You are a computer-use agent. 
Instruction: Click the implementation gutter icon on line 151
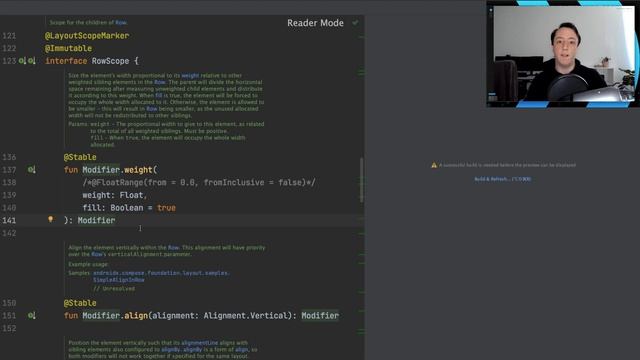pyautogui.click(x=31, y=316)
